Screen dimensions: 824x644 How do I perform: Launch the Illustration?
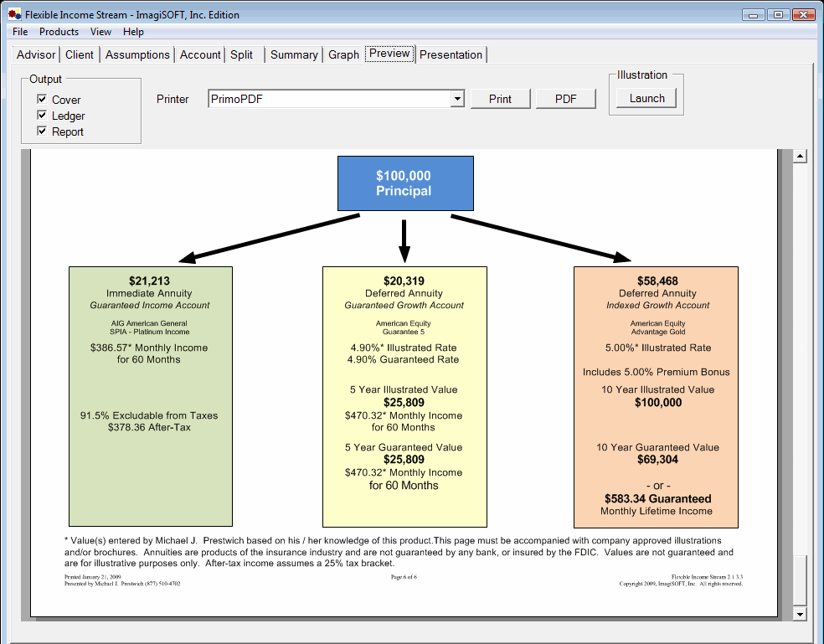coord(647,98)
